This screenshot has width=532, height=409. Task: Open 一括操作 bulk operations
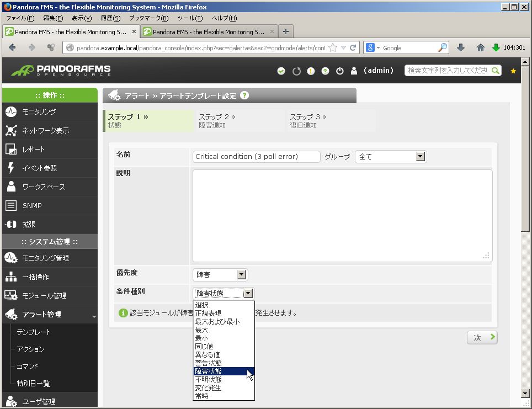coord(50,277)
